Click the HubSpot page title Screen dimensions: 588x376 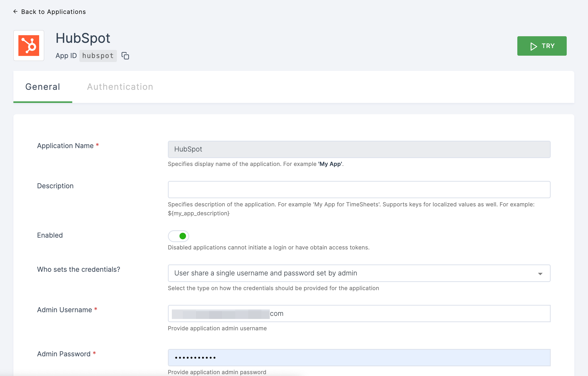(83, 38)
